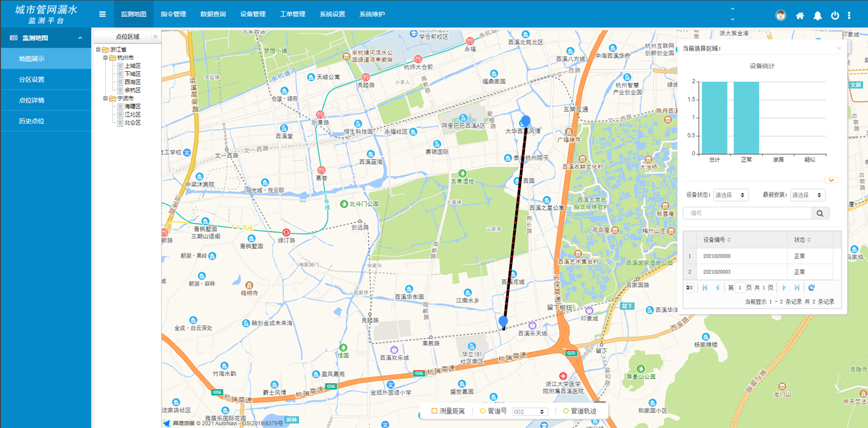Select 点位详情 in sidebar
This screenshot has height=428, width=868.
pyautogui.click(x=45, y=100)
